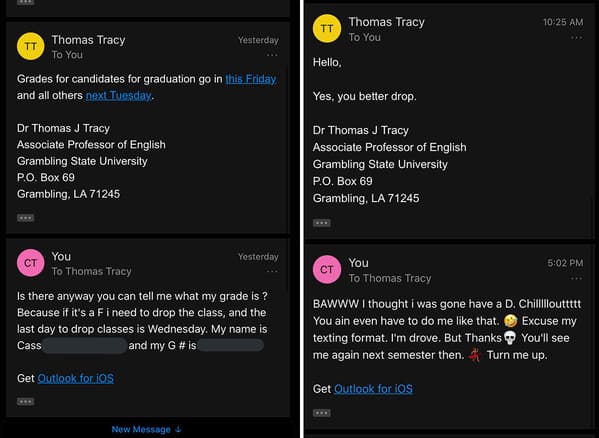
Task: Open Thomas Tracy's yellow TT avatar in left pane
Action: (31, 46)
